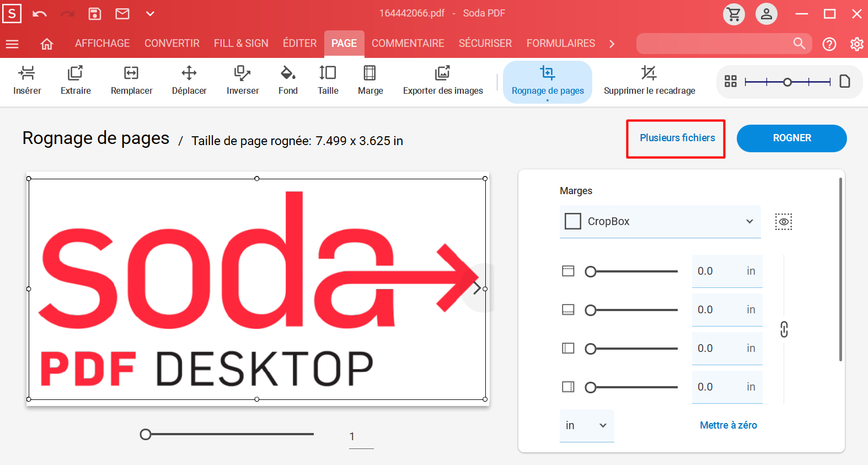
Task: Select the Remplacer pages tool
Action: pos(131,81)
